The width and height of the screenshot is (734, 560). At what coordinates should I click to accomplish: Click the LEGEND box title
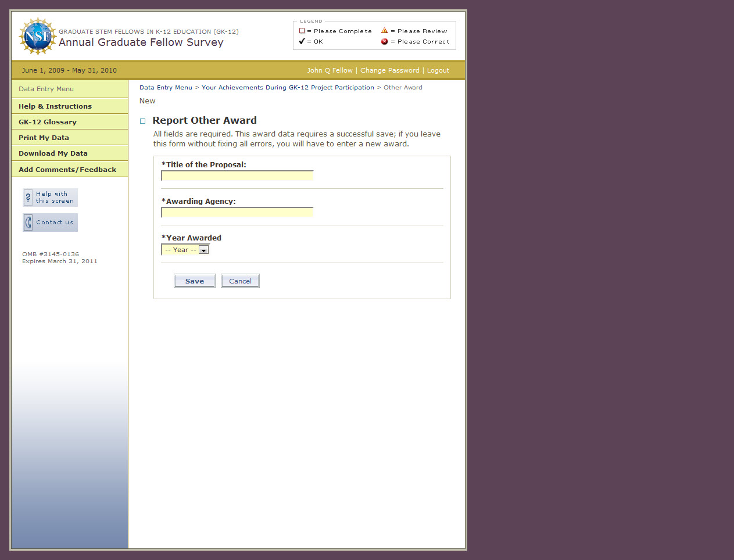coord(311,21)
